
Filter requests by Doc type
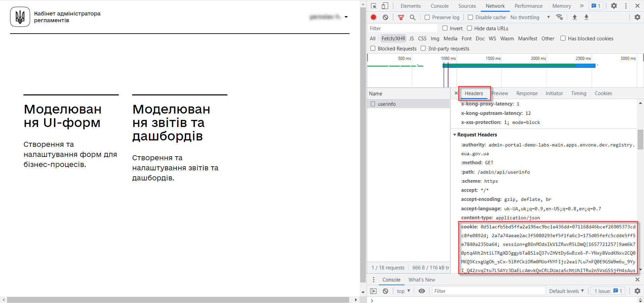pyautogui.click(x=480, y=38)
